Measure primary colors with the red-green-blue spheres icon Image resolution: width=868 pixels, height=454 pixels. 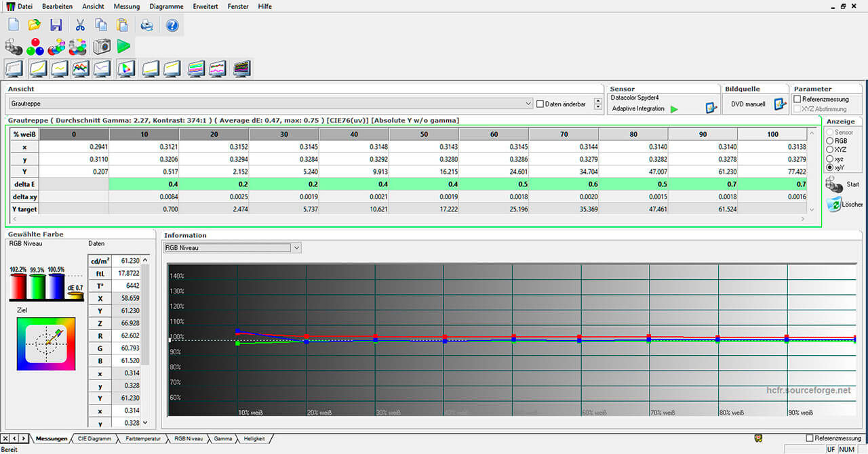[x=35, y=47]
